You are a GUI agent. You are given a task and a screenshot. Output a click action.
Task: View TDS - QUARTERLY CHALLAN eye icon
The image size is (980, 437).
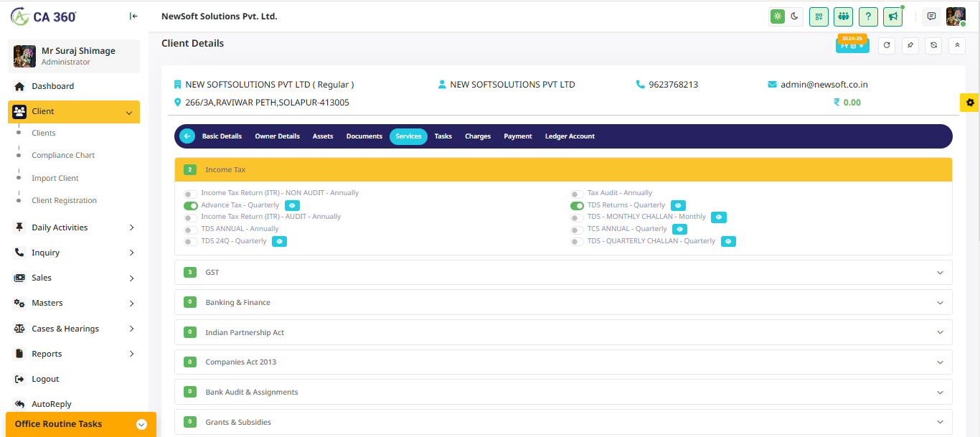pyautogui.click(x=728, y=241)
